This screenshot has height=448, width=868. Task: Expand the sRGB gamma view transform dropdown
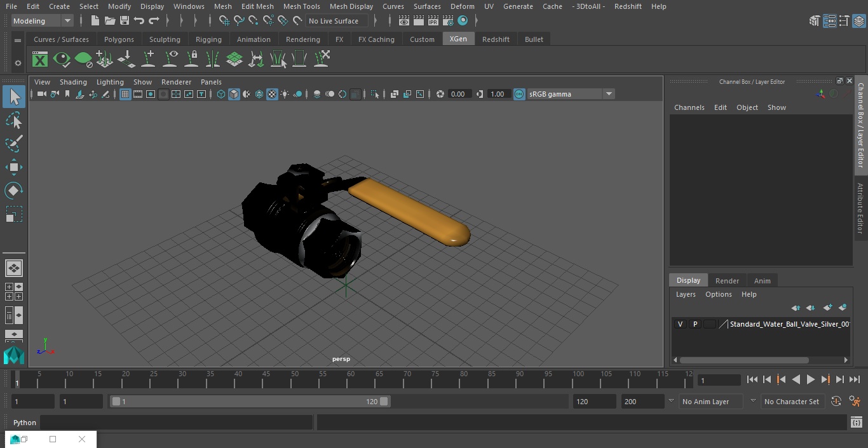click(x=570, y=94)
